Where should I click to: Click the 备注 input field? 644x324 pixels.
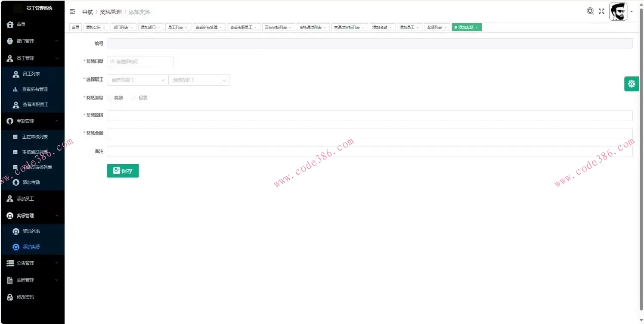pos(370,151)
